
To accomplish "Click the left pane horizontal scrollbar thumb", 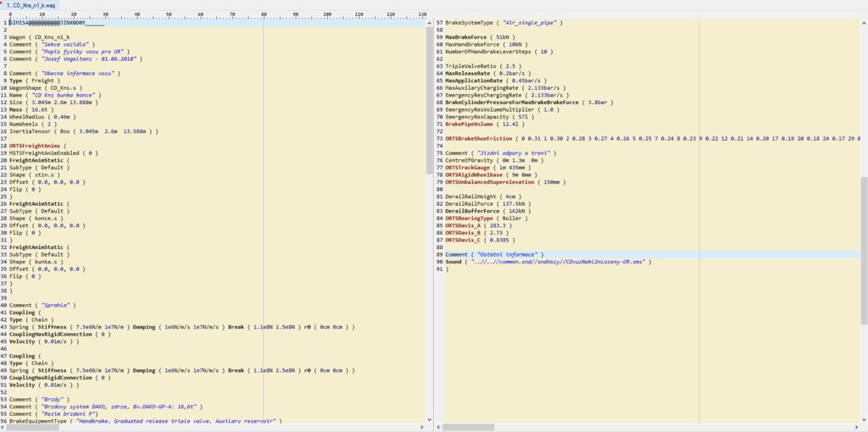I will [x=34, y=428].
